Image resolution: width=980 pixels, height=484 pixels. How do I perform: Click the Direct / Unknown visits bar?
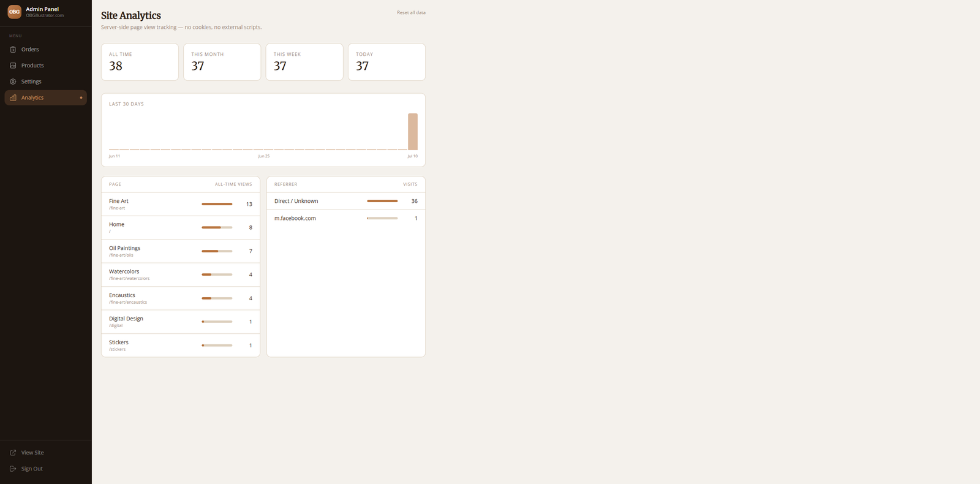click(382, 201)
